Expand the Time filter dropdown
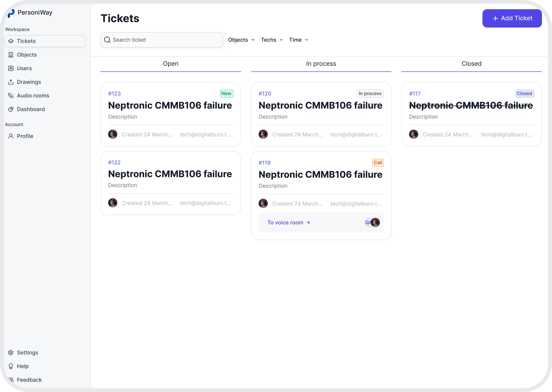 299,40
